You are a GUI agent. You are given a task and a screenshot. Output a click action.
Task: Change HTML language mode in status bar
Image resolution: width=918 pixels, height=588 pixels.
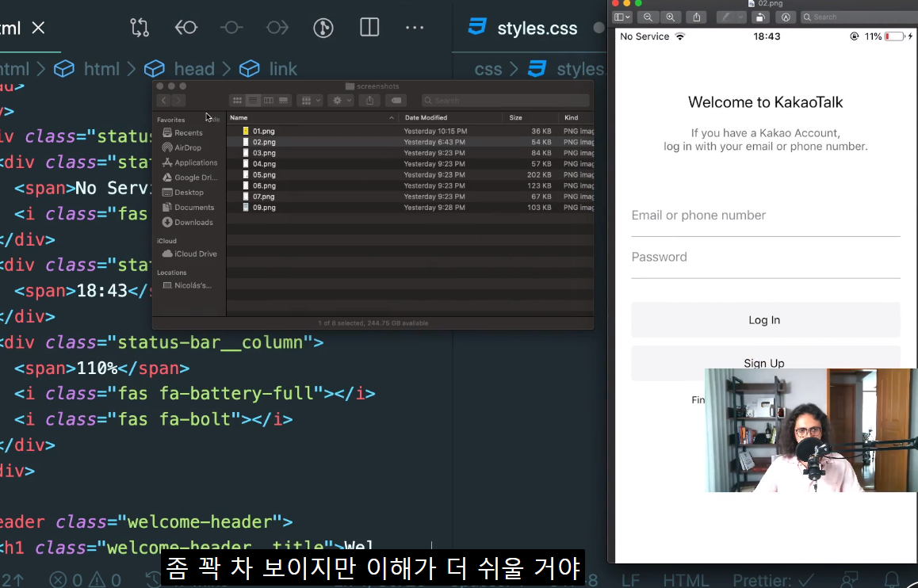(x=687, y=581)
